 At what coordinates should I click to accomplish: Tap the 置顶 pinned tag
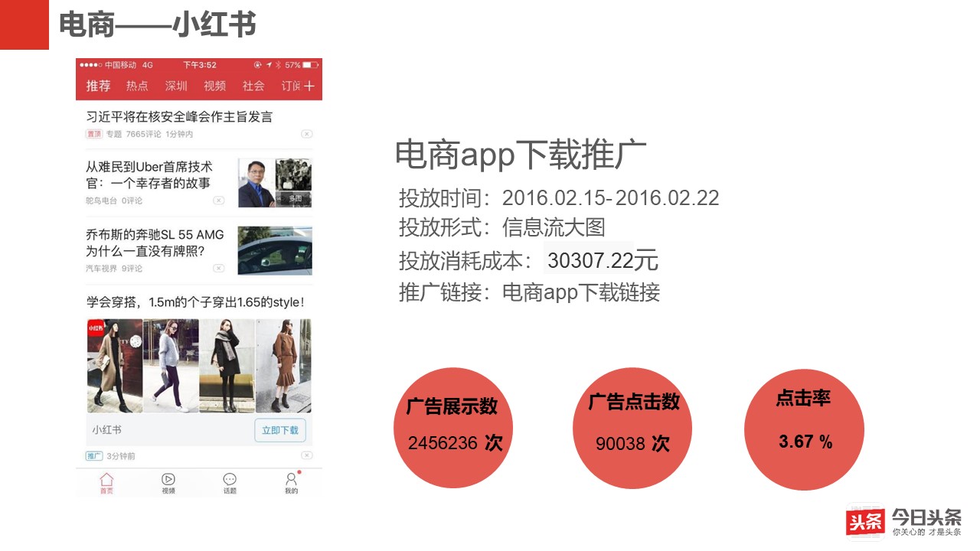click(x=93, y=134)
